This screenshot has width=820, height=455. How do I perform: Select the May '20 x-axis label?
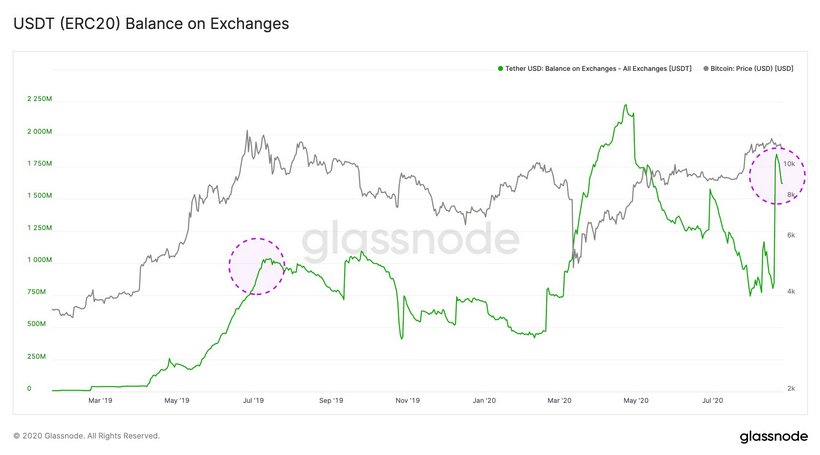tap(637, 402)
